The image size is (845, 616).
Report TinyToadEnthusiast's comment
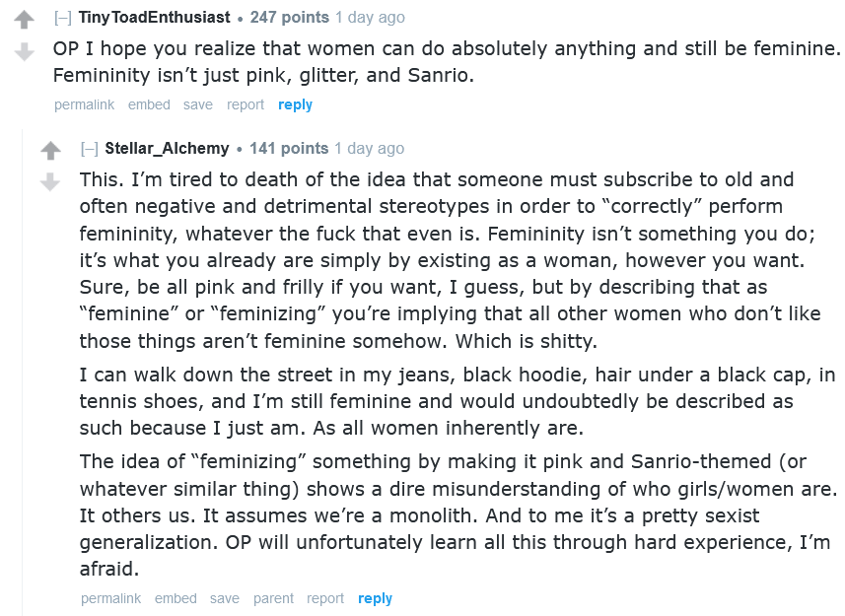[x=246, y=104]
